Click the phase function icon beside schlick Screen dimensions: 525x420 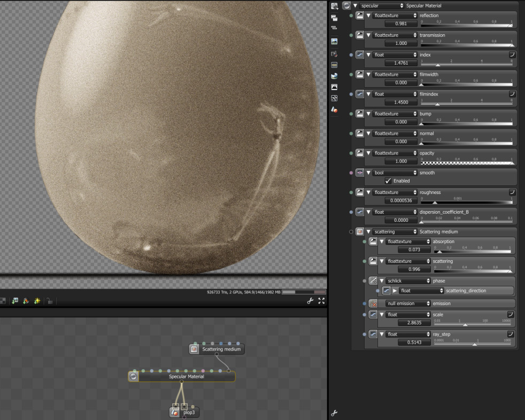[x=373, y=281]
